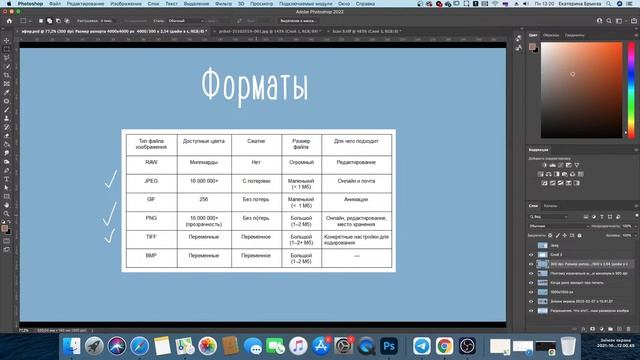Hide the selected '300 dpi' layer
The height and width of the screenshot is (360, 640).
(531, 264)
